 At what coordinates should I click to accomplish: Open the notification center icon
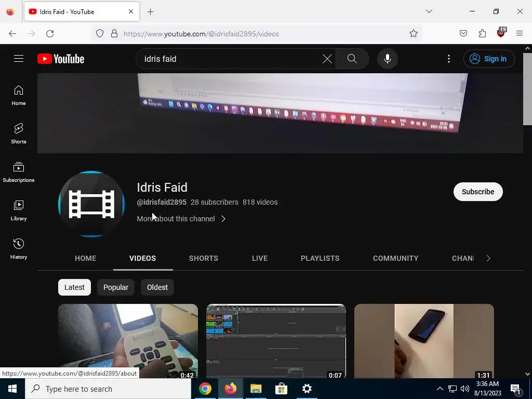pos(516,389)
